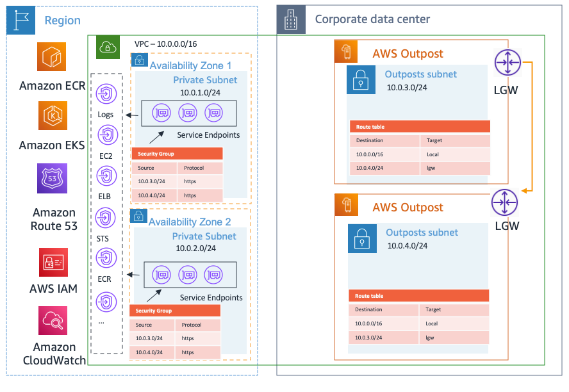Click the Amazon Route 53 icon

53,178
